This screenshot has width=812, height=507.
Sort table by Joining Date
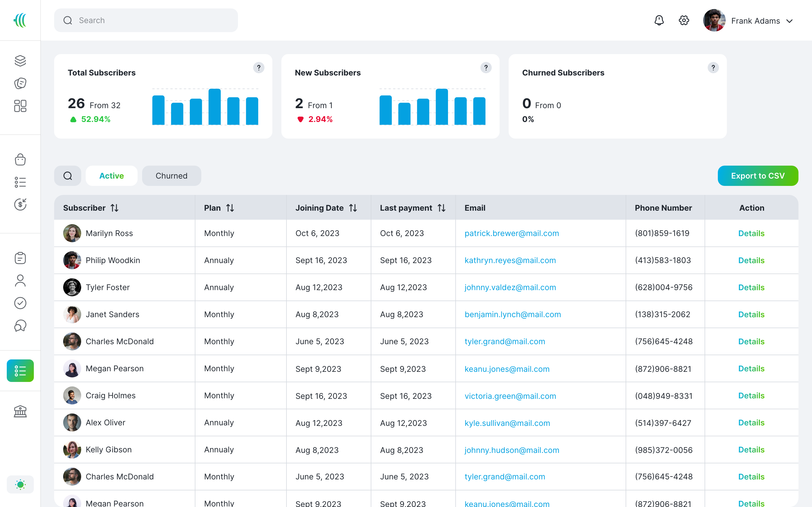[x=353, y=208]
